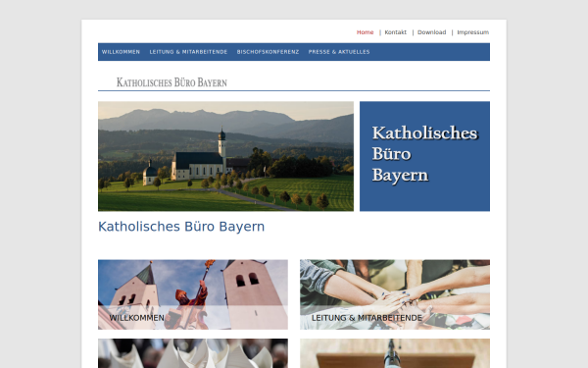
Task: Open the Leitung & Mitarbeitende hands tile
Action: coord(395,294)
